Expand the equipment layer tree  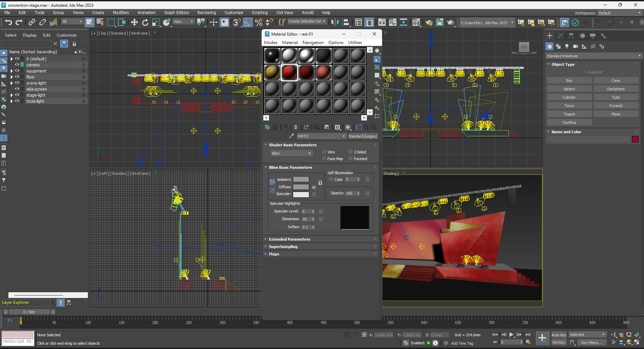12,71
